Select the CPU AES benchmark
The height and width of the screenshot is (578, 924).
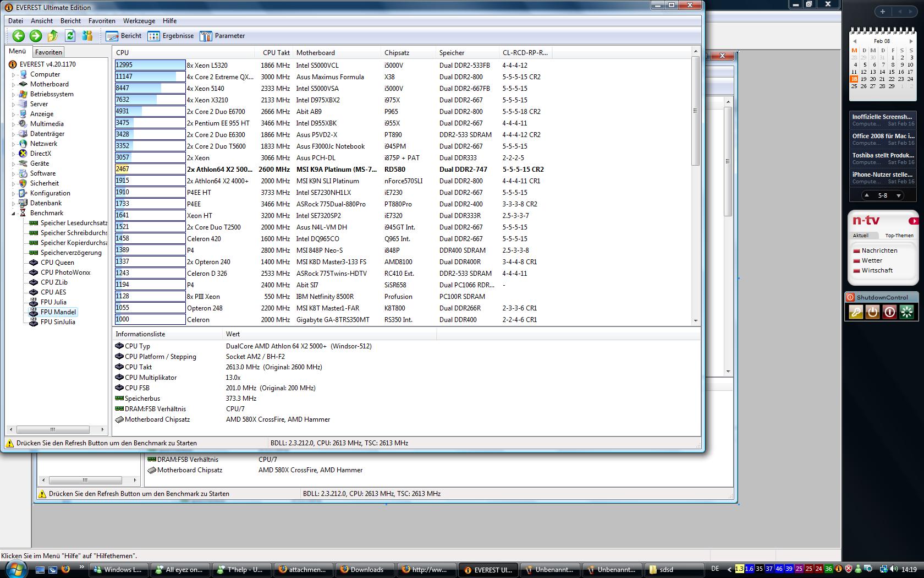[x=53, y=292]
